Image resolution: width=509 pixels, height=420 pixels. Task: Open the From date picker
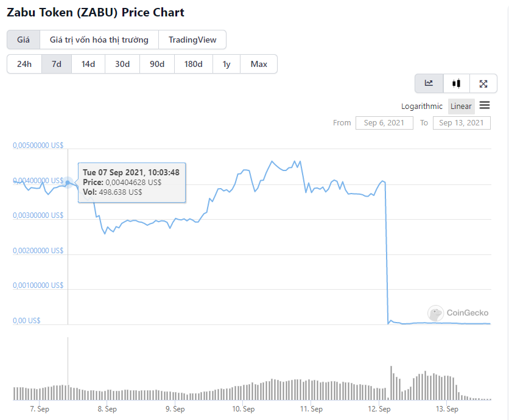click(x=384, y=123)
